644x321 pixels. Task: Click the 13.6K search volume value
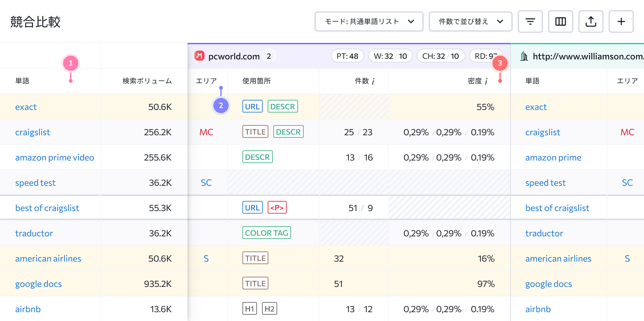[161, 309]
